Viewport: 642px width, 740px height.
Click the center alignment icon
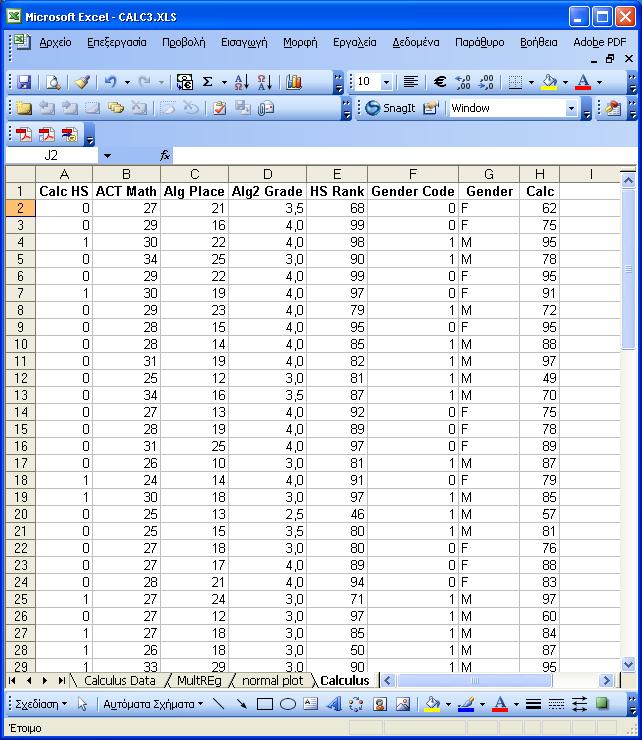(411, 82)
